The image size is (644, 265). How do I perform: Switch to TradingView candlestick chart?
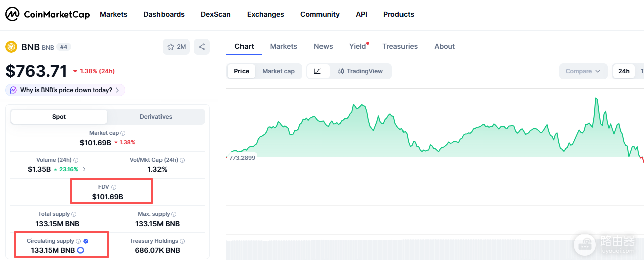[x=360, y=71]
